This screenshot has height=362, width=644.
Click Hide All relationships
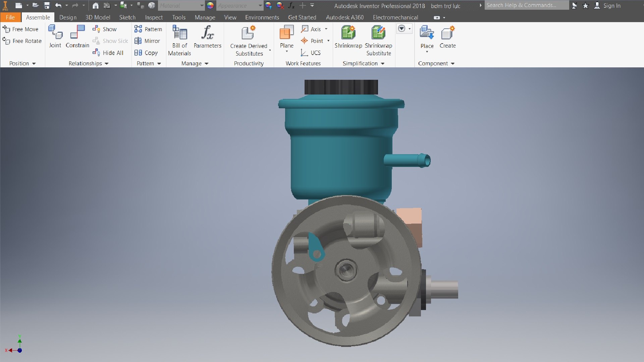point(108,53)
